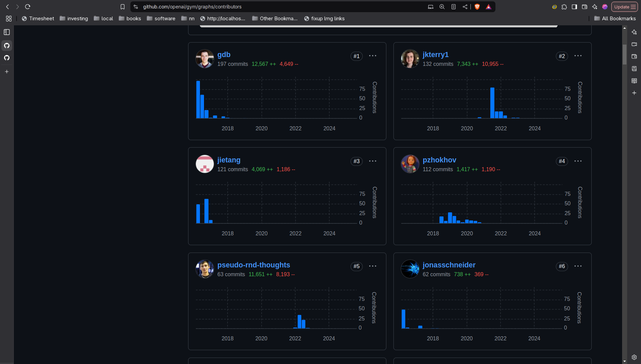
Task: Expand the software bookmarks folder
Action: point(161,19)
